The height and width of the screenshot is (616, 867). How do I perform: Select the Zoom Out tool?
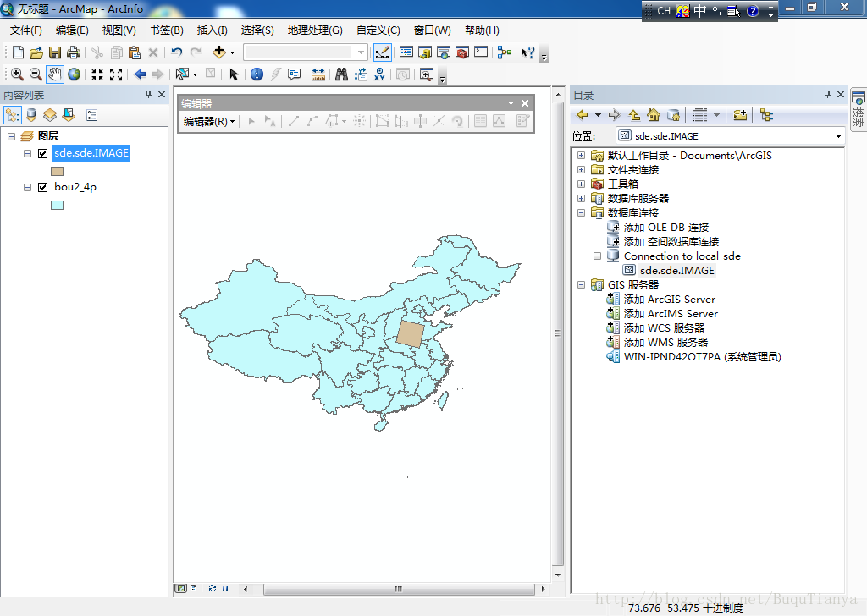point(36,74)
